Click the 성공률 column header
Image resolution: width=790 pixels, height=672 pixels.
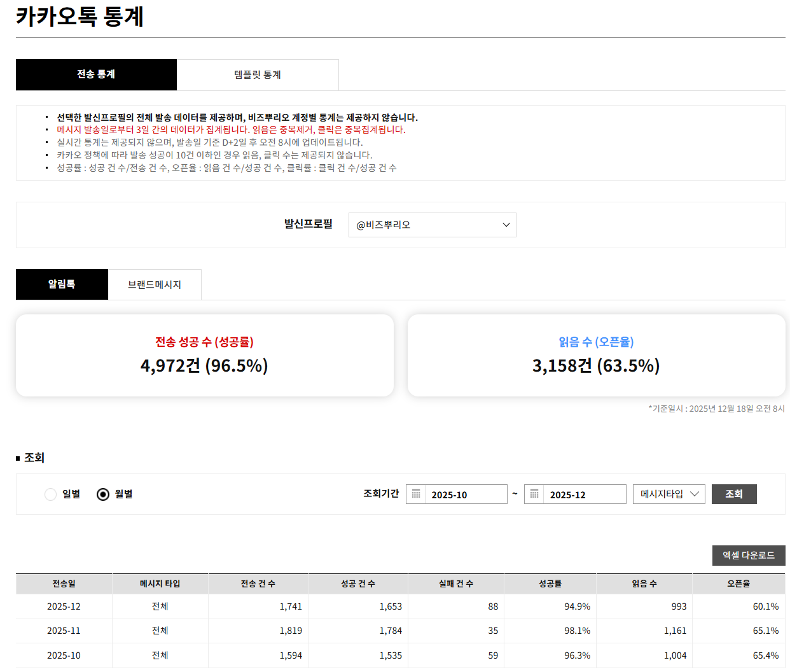(x=550, y=584)
